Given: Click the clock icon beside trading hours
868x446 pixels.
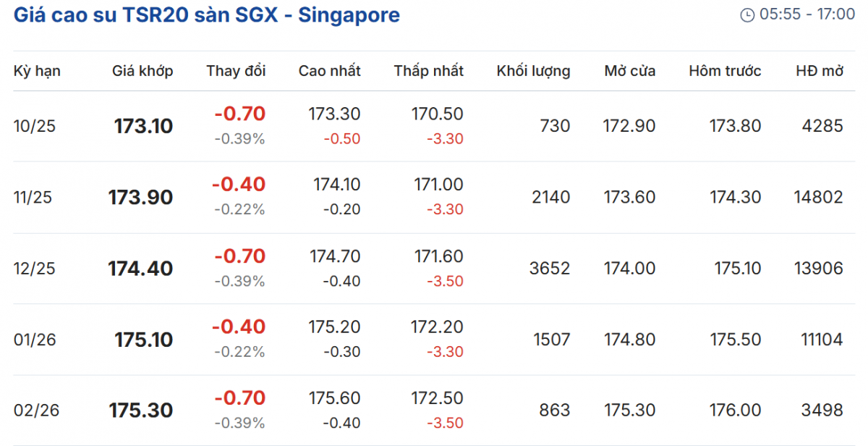Looking at the screenshot, I should point(747,15).
